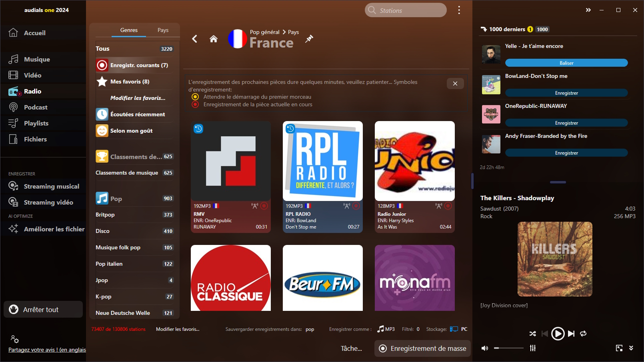Select K-pop genre
This screenshot has width=644, height=362.
134,296
